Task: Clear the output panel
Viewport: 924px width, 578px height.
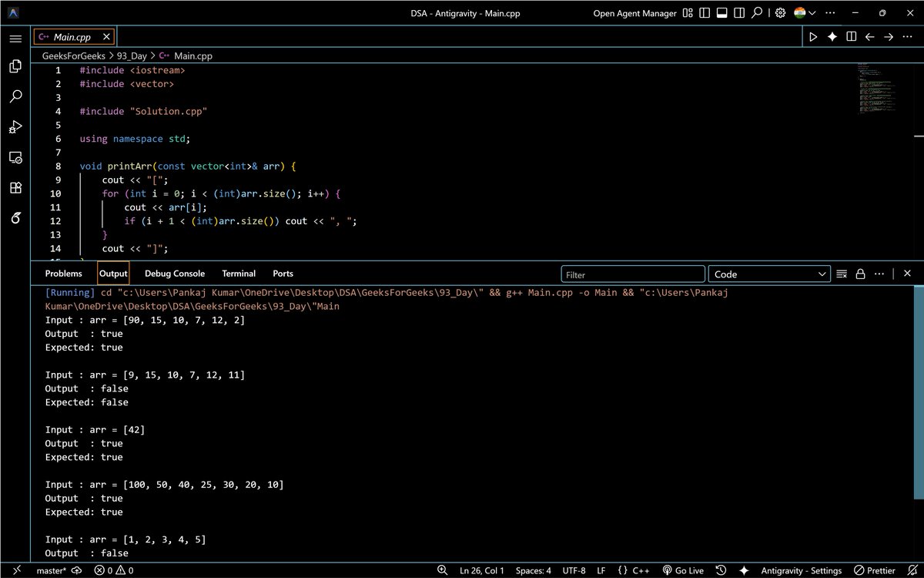Action: (842, 274)
